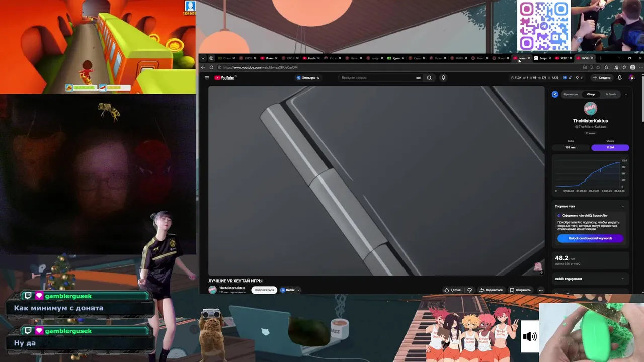The image size is (644, 362).
Task: Select the Subs 135 тыс. stat toggle
Action: [571, 147]
